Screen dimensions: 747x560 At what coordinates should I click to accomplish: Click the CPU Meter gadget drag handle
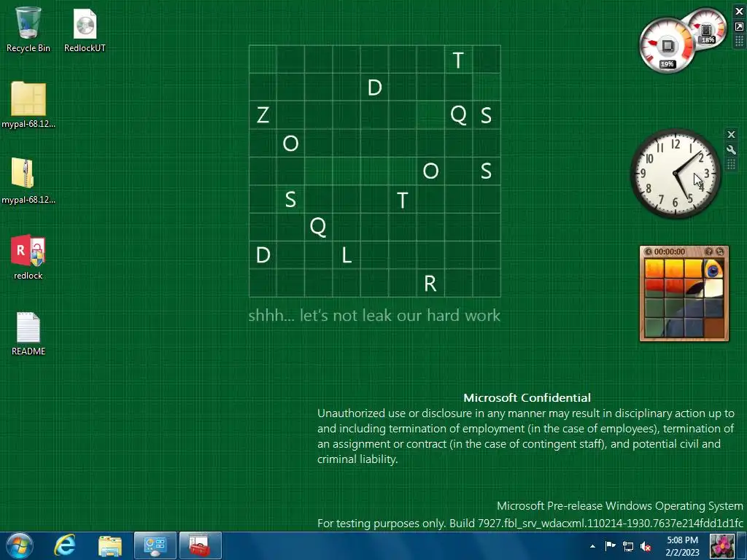[739, 42]
